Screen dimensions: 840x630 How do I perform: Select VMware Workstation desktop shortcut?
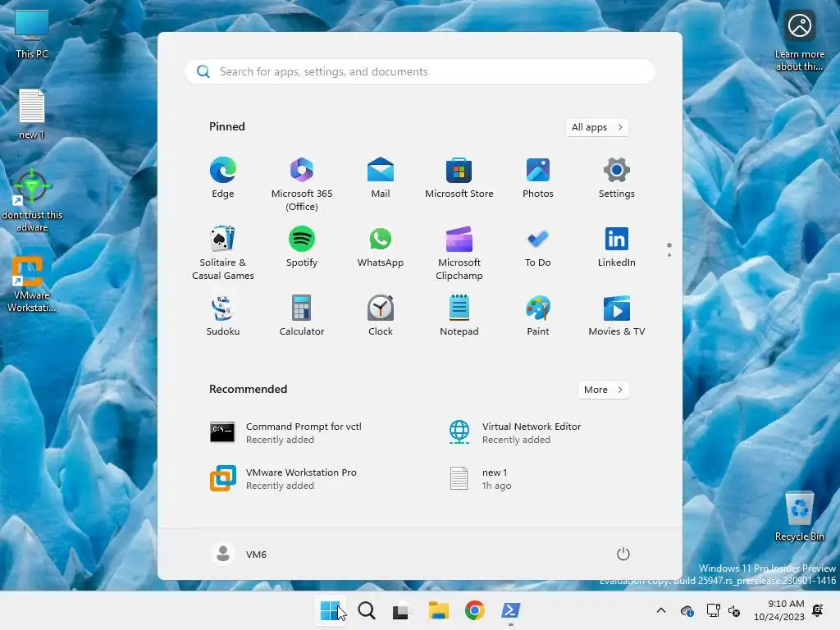tap(32, 284)
